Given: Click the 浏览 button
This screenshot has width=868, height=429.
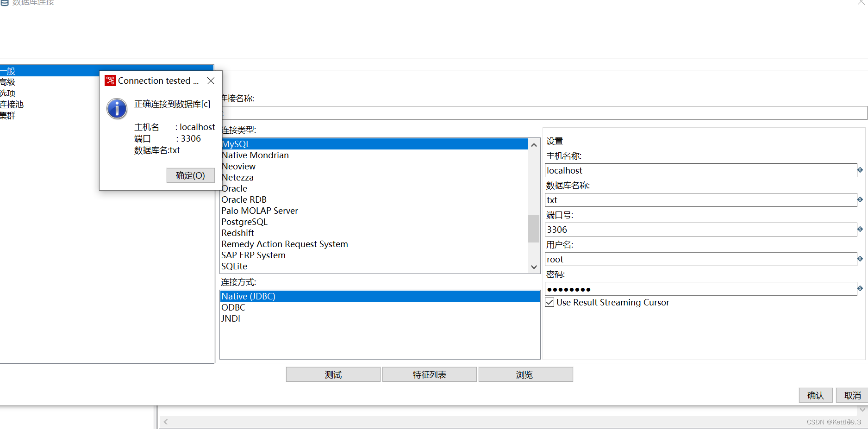Looking at the screenshot, I should point(525,374).
